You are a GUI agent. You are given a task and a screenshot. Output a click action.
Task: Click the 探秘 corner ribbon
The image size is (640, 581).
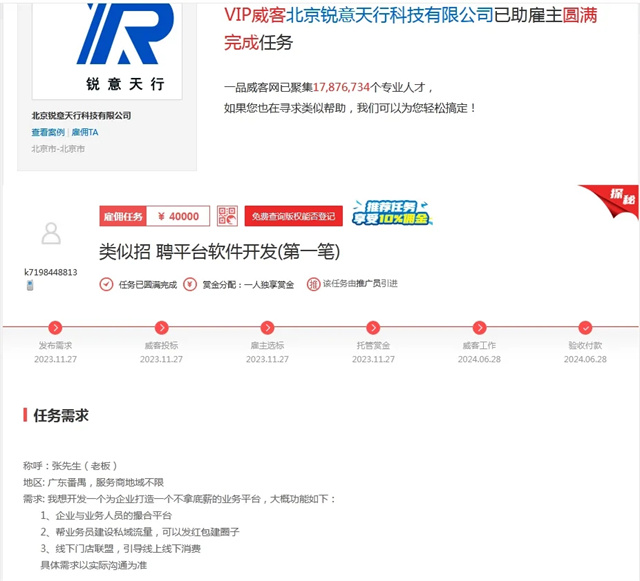pyautogui.click(x=614, y=200)
